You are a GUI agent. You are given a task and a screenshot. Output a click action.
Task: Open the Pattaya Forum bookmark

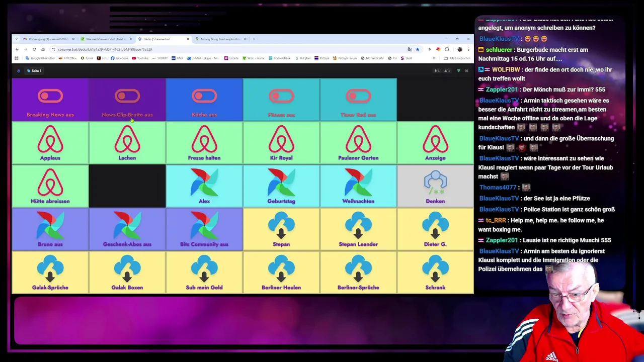click(345, 58)
